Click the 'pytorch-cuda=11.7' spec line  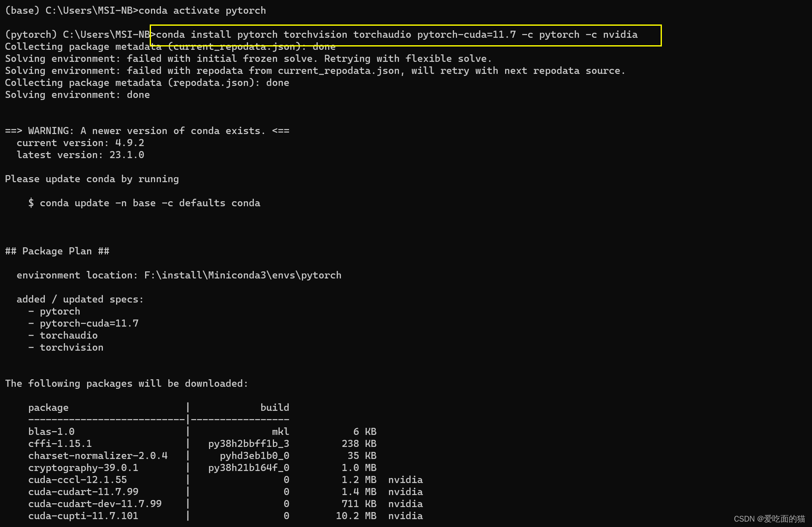click(89, 324)
